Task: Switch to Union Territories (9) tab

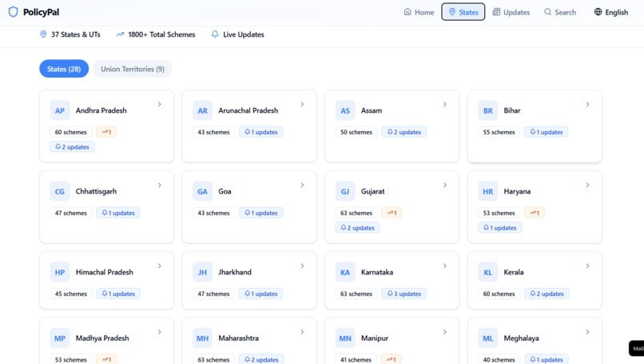Action: [x=133, y=69]
